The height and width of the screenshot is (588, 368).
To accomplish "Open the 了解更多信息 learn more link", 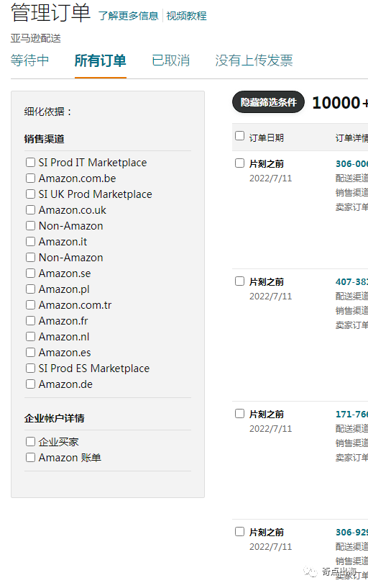I will [129, 16].
